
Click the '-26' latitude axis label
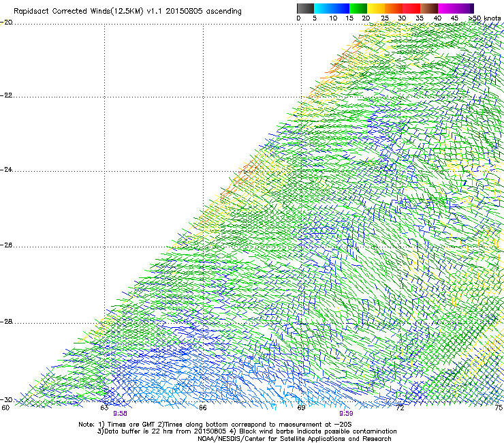click(6, 245)
